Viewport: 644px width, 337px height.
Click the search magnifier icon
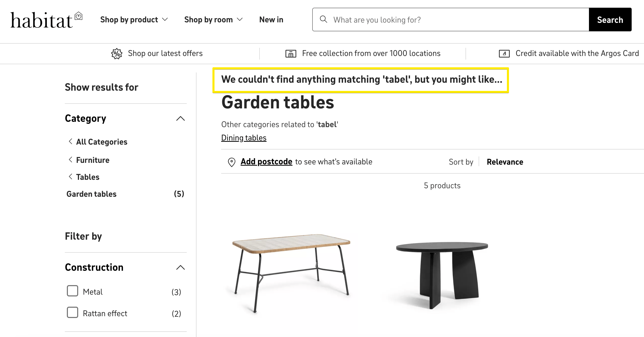point(324,20)
